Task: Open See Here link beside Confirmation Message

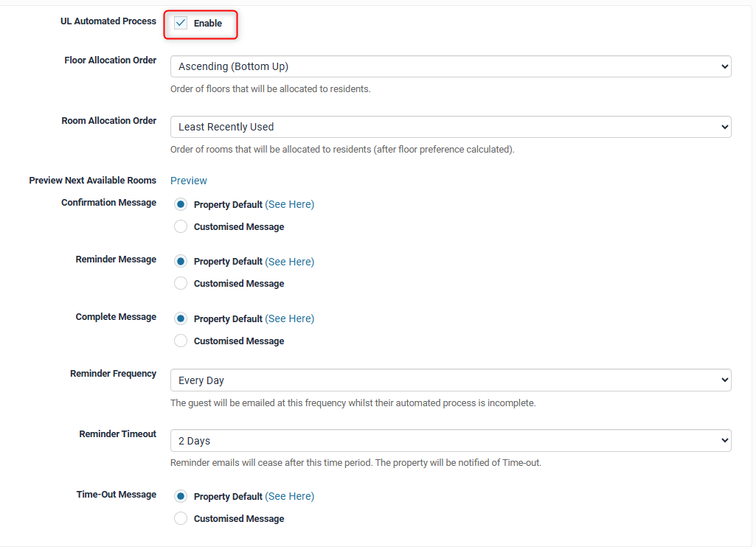Action: click(x=290, y=204)
